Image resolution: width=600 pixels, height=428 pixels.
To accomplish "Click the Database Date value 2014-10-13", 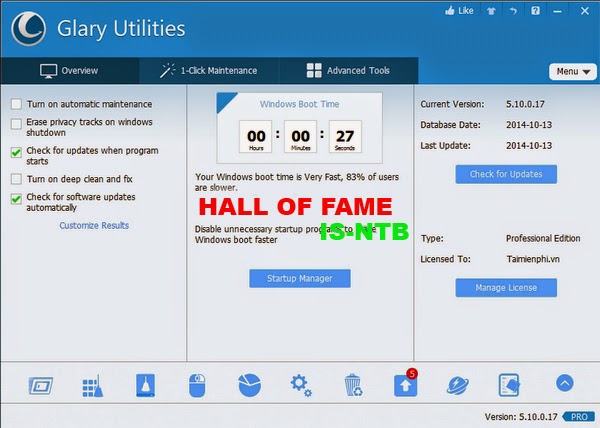I will coord(529,125).
